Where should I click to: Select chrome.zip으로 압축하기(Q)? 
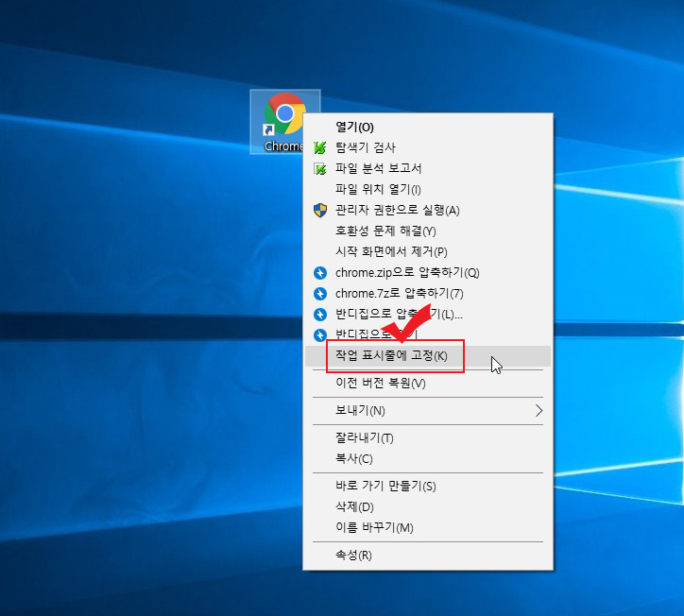[428, 273]
